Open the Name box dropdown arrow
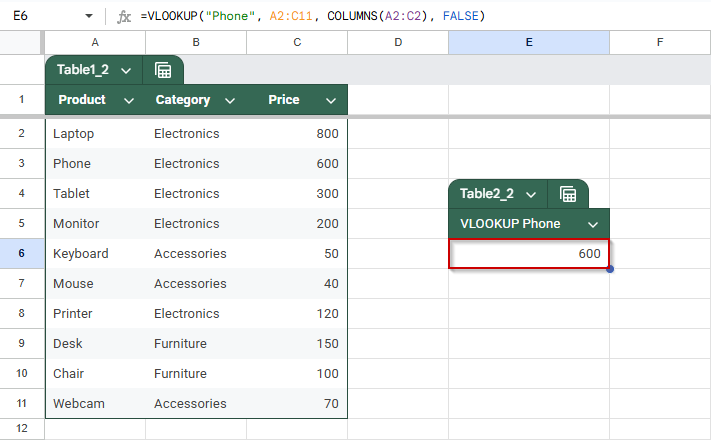This screenshot has width=711, height=440. 89,16
